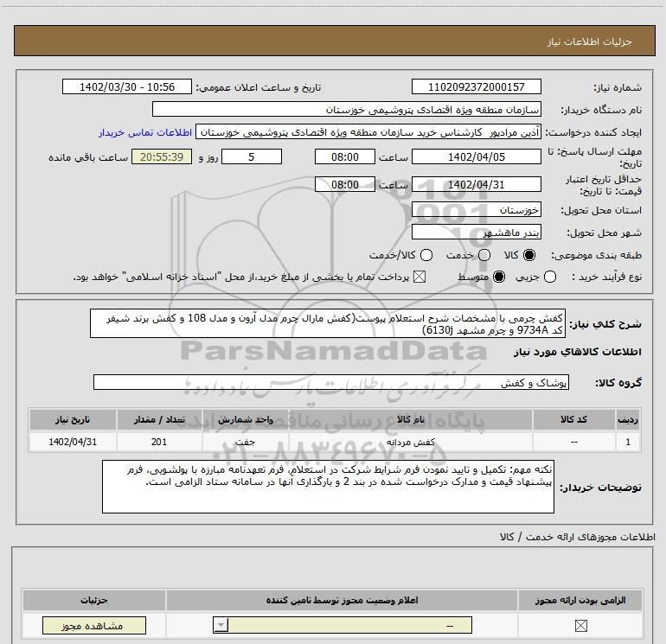Click the اطلاعات مجوزهای ارائه خدمت / کالا heading
Screen dimensions: 666x644
point(578,537)
